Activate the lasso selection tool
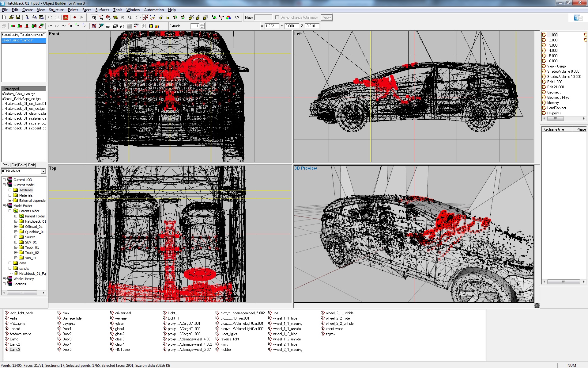 pyautogui.click(x=138, y=17)
